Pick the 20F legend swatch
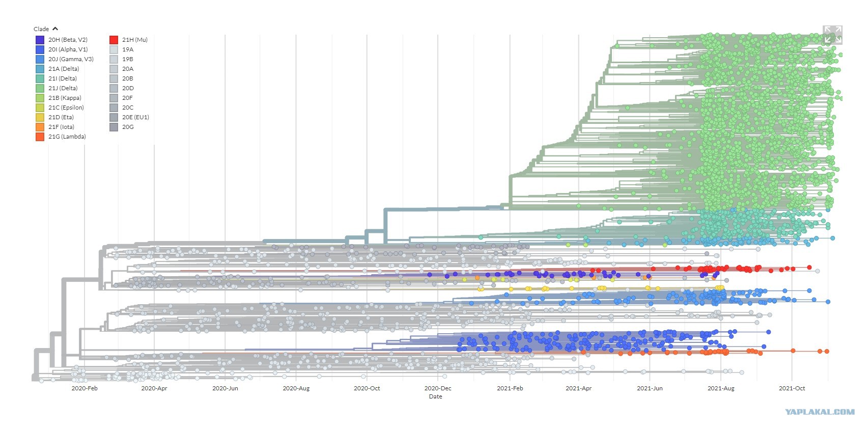The image size is (868, 427). 114,98
